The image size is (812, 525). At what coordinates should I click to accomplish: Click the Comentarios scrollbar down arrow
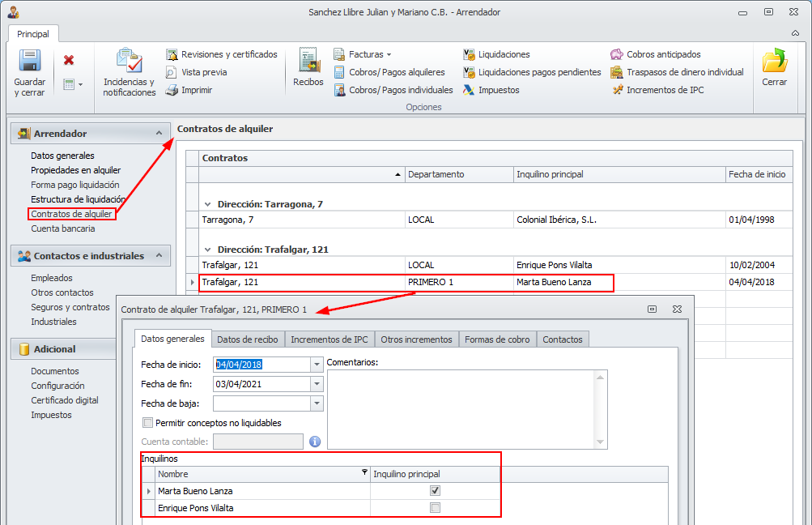600,442
